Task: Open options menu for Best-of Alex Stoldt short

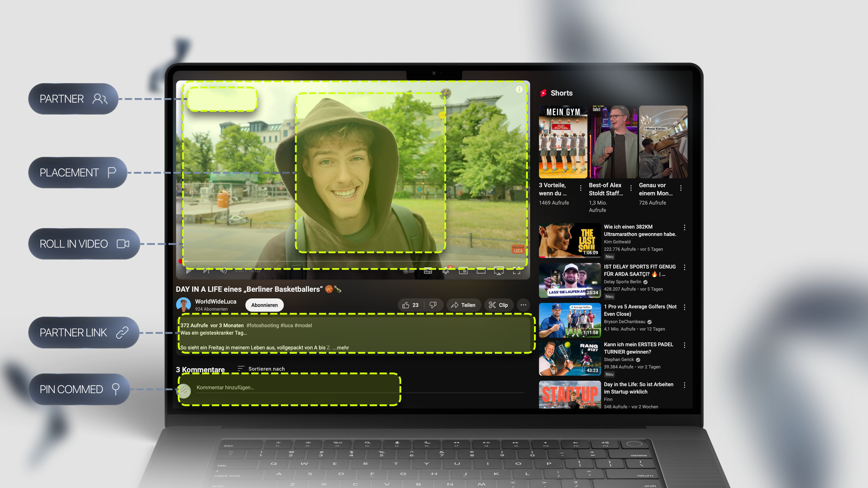Action: (x=631, y=188)
